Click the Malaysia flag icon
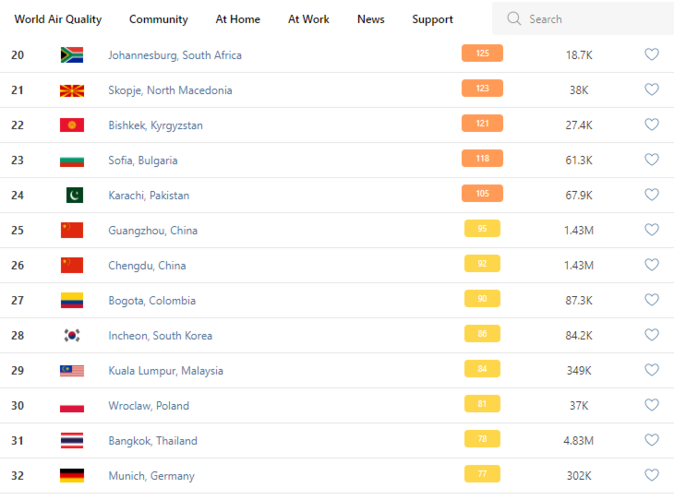Image resolution: width=674 pixels, height=500 pixels. [x=72, y=370]
